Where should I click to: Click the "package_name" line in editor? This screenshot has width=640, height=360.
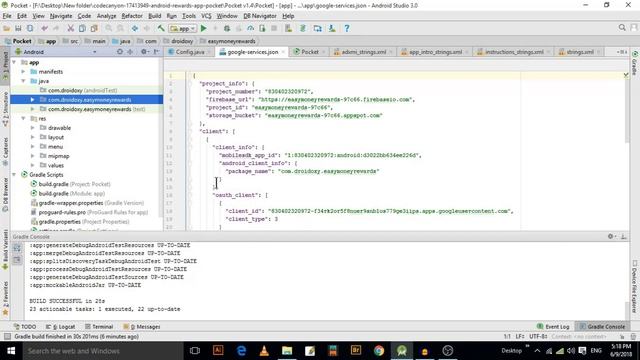click(x=302, y=171)
